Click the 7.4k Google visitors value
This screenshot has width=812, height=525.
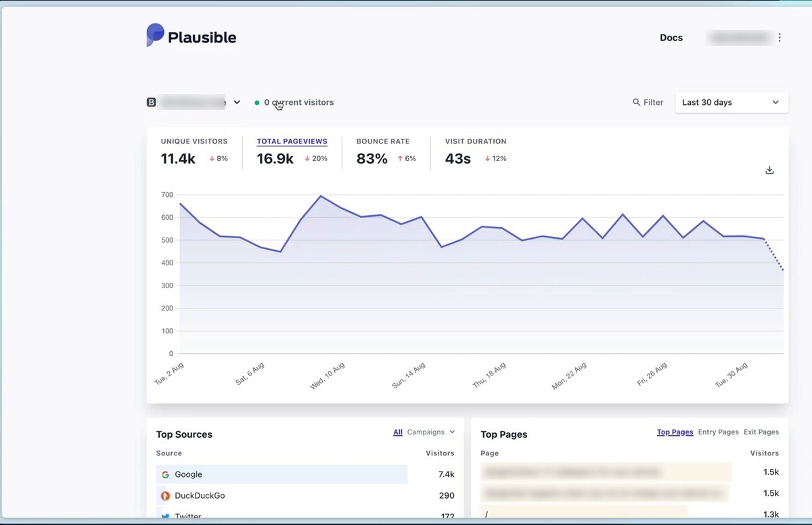446,475
